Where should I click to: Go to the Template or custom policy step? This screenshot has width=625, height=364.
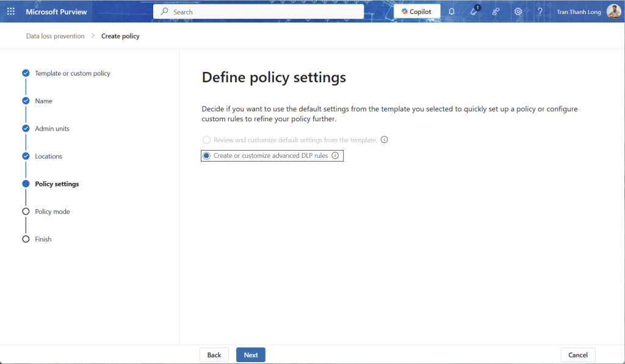pos(72,73)
